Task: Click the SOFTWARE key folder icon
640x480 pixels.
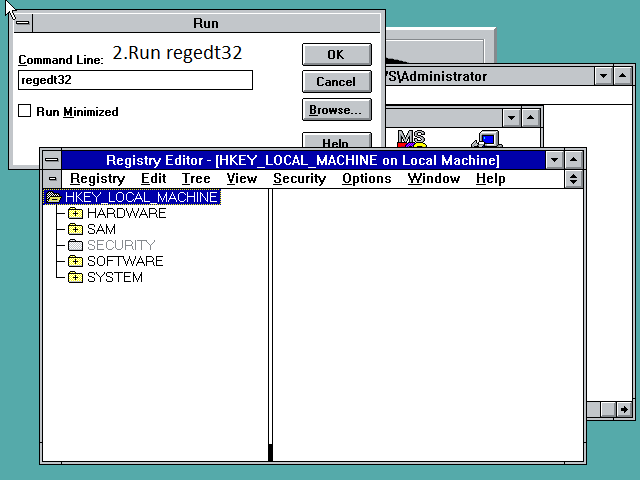Action: click(75, 261)
